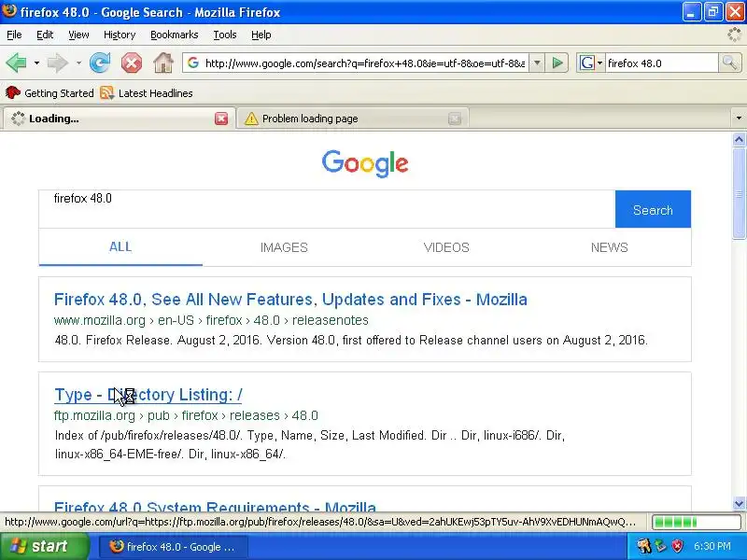Open the View menu
This screenshot has width=747, height=560.
point(78,35)
